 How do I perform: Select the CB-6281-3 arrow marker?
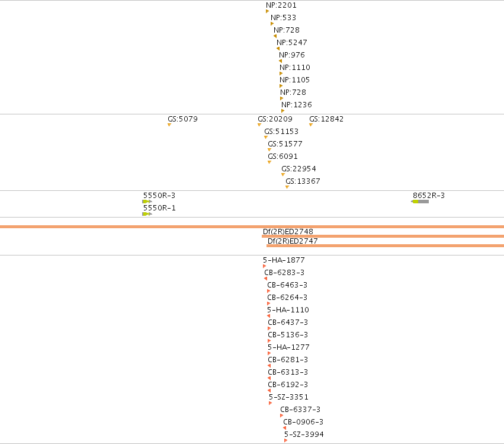pyautogui.click(x=269, y=366)
